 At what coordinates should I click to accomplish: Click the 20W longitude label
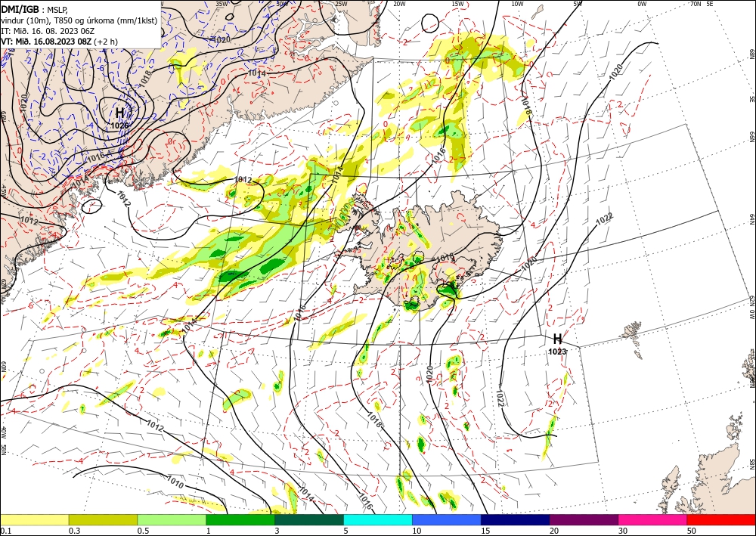pos(399,3)
